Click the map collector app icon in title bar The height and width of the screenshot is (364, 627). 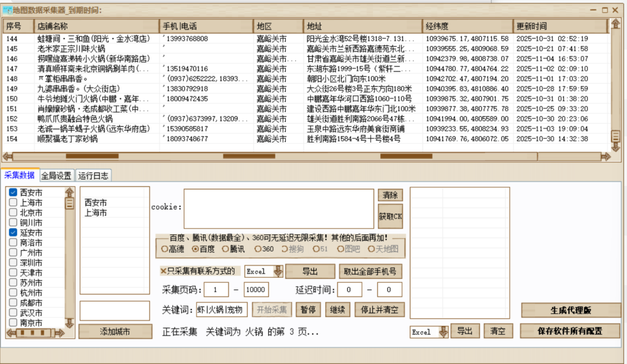click(7, 9)
